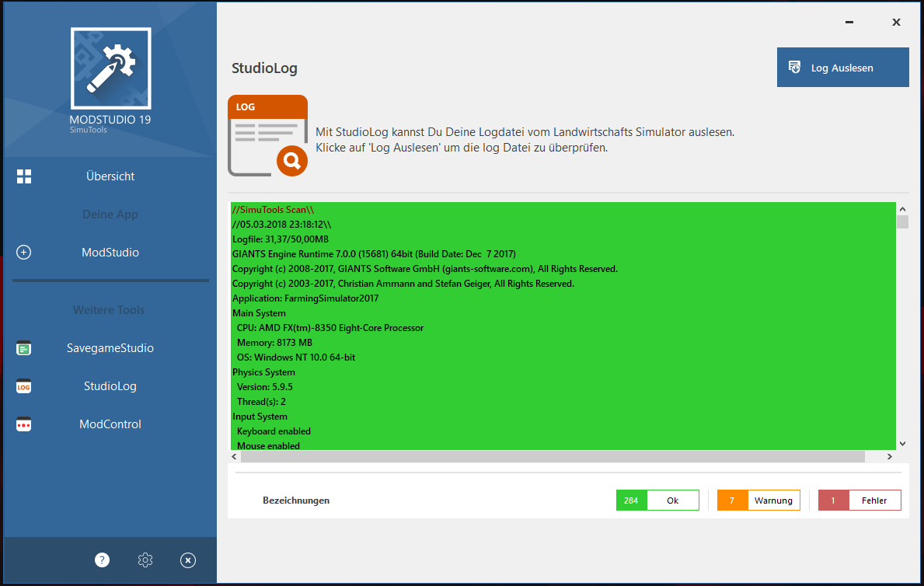924x586 pixels.
Task: Open settings gear icon in sidebar
Action: click(145, 560)
